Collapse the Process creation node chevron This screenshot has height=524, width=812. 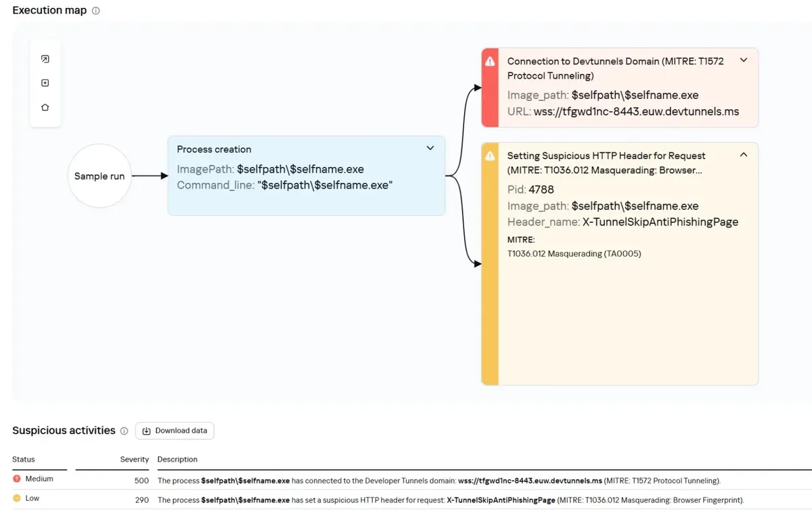(x=430, y=148)
